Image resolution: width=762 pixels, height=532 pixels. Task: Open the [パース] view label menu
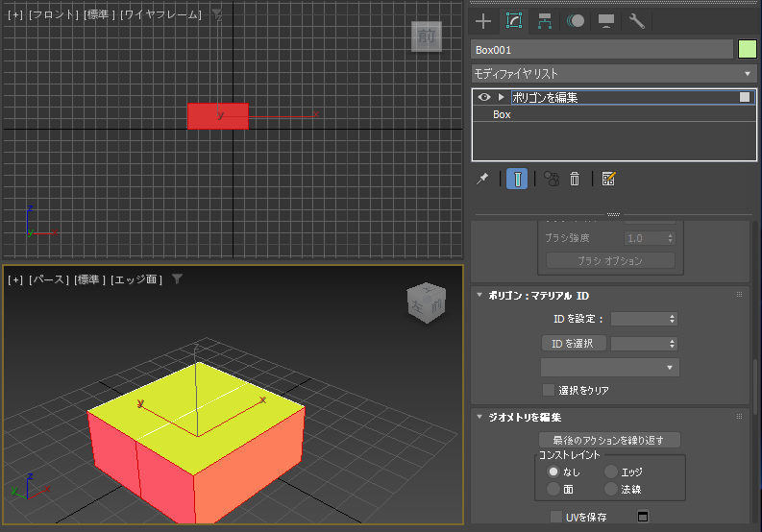pos(49,279)
